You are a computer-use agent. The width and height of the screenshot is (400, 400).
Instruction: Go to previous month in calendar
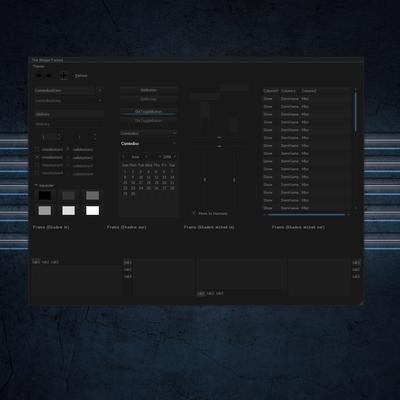(124, 157)
